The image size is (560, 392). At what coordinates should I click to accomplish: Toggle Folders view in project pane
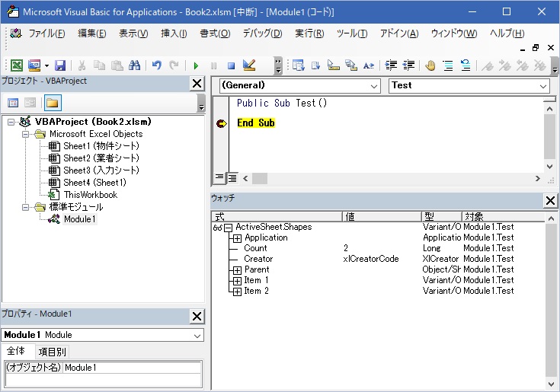(53, 103)
